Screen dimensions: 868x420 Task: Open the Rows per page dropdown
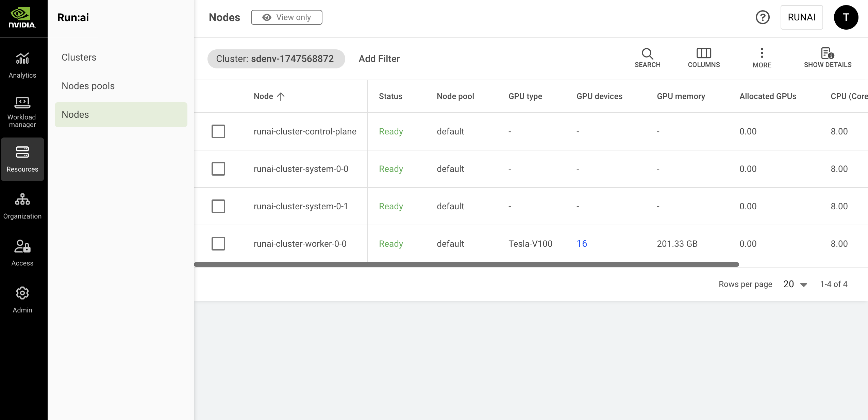(795, 284)
